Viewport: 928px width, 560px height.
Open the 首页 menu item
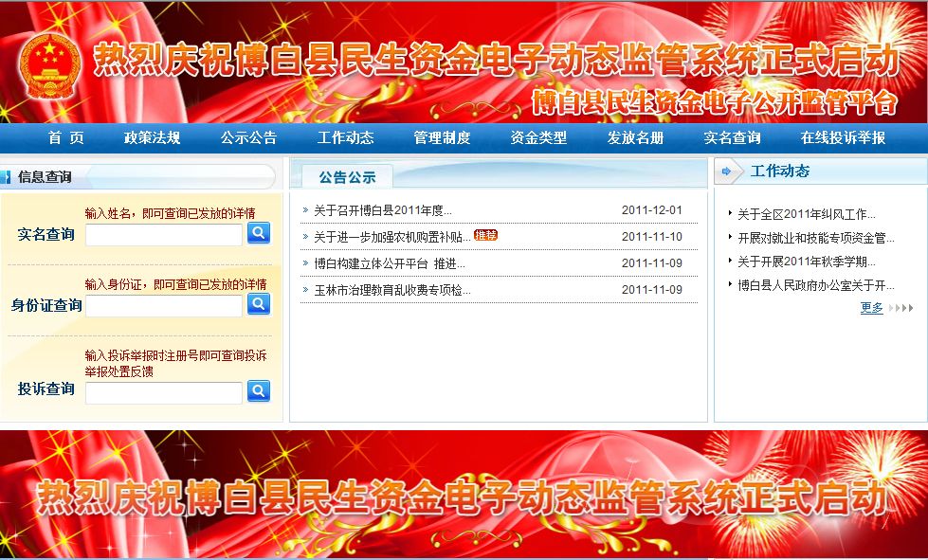click(x=65, y=137)
